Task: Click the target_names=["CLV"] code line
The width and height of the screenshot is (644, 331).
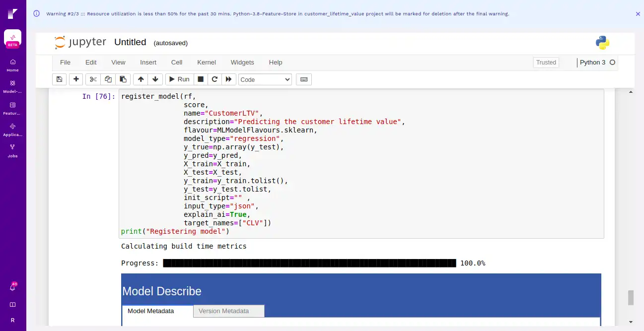Action: click(x=227, y=223)
